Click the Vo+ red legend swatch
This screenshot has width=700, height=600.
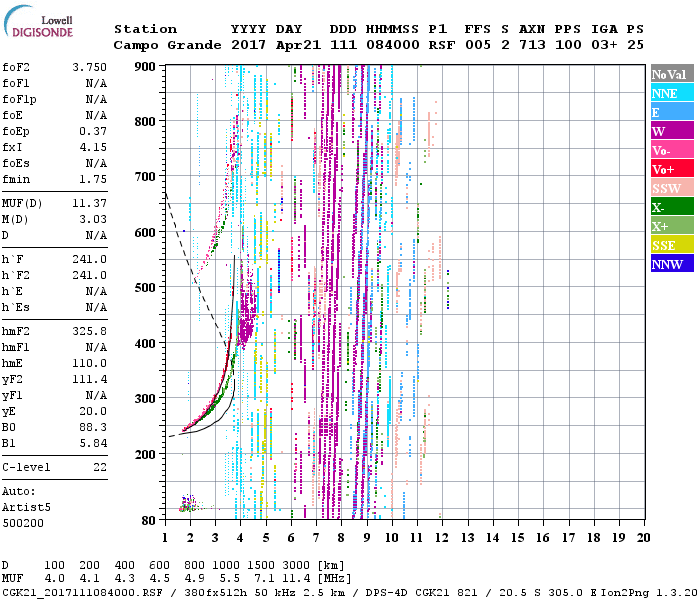click(672, 169)
